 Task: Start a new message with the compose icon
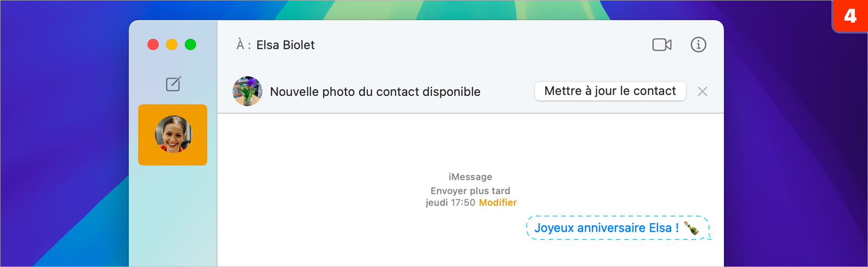tap(173, 85)
